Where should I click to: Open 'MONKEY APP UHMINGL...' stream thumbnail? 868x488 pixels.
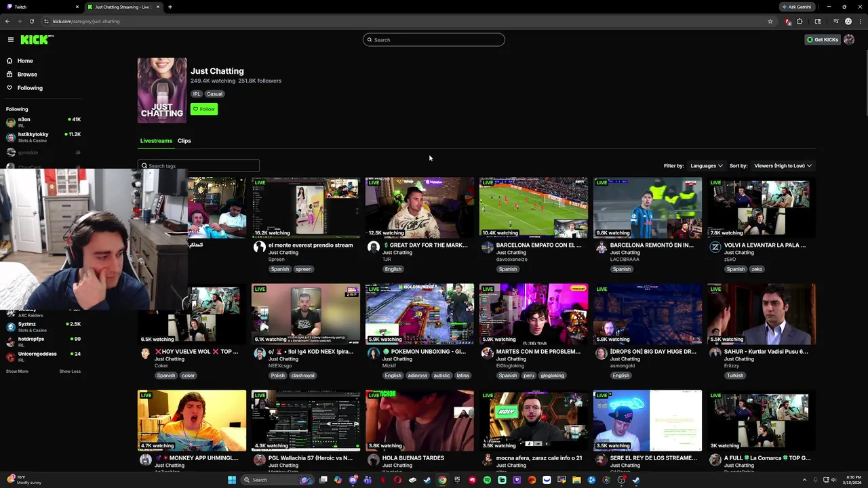(x=192, y=420)
